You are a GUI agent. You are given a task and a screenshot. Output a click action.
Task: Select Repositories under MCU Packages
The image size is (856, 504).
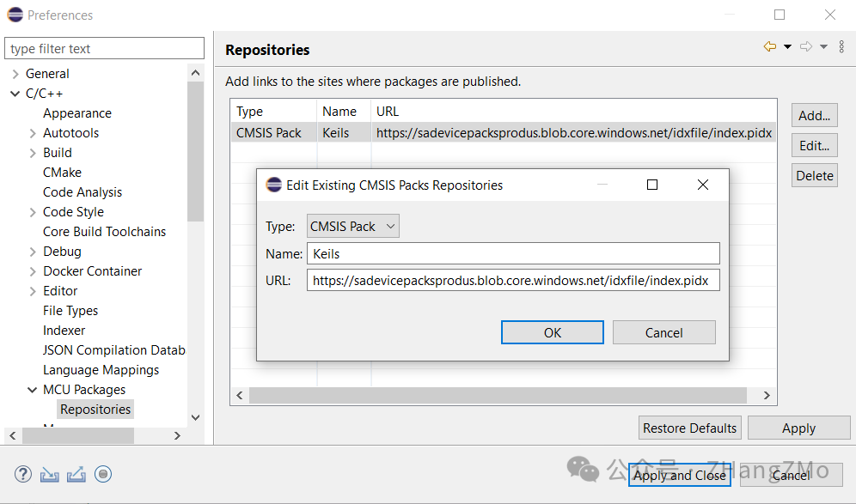(95, 409)
